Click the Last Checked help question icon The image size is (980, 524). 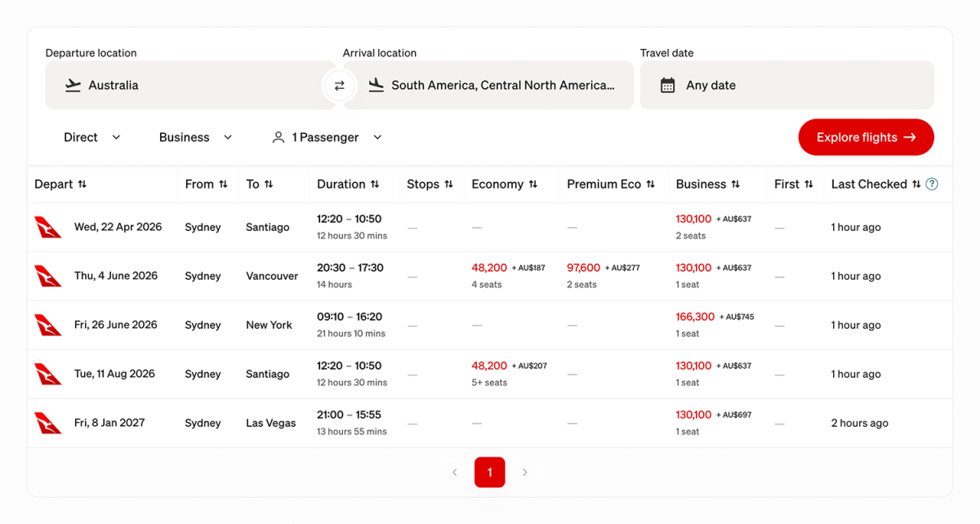click(932, 184)
